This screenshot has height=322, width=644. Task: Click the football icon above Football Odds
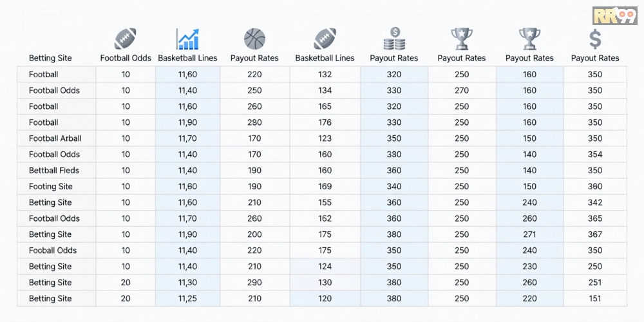126,39
